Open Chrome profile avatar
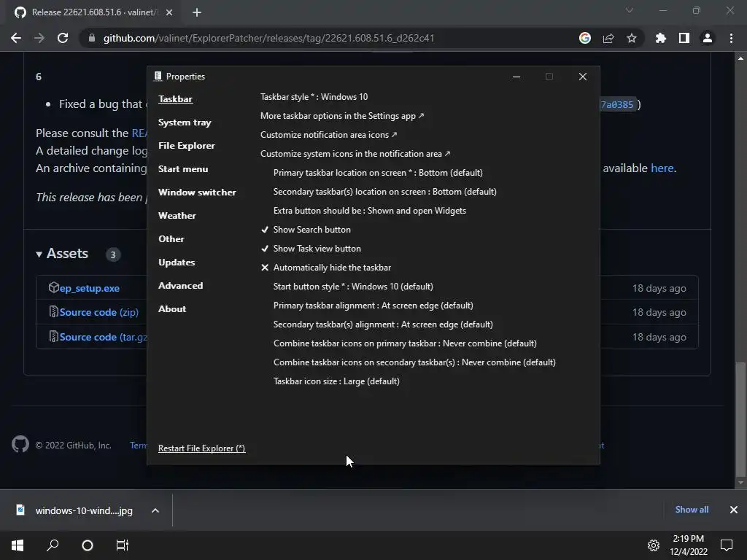The image size is (747, 560). click(x=708, y=38)
